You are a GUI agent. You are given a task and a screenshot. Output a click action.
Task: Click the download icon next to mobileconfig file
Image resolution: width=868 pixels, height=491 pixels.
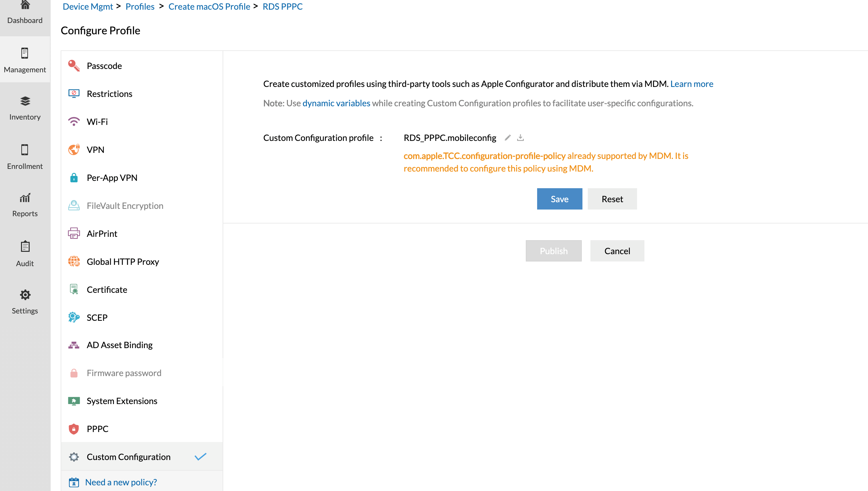[x=520, y=138]
